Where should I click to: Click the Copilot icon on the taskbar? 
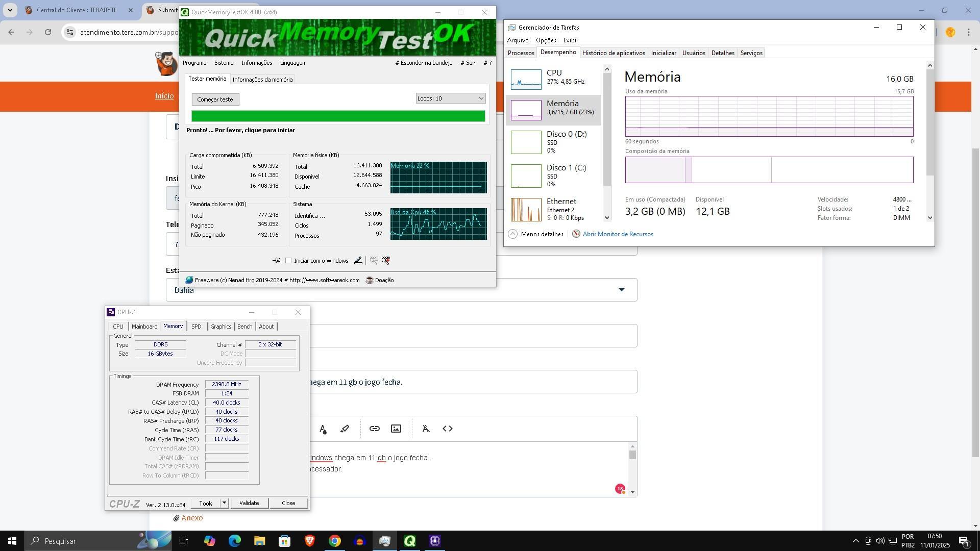(x=209, y=541)
